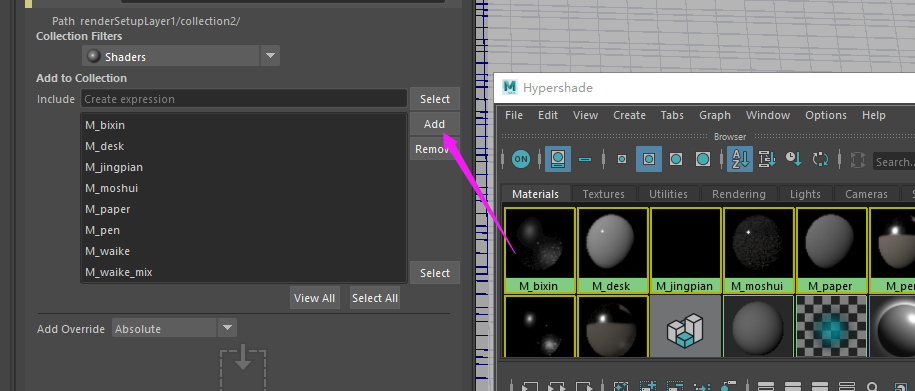
Task: Open the Lights tab
Action: click(805, 194)
